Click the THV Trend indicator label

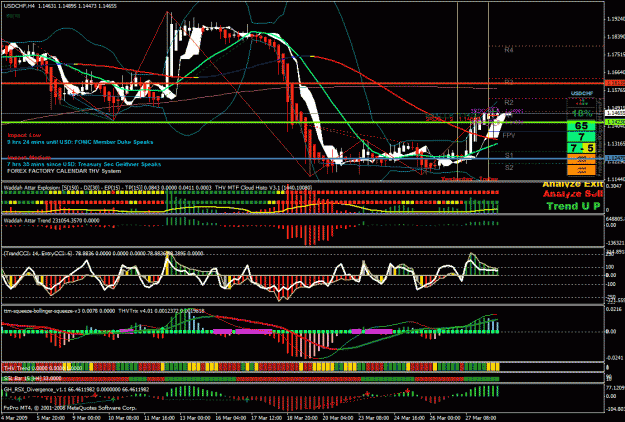[x=43, y=368]
